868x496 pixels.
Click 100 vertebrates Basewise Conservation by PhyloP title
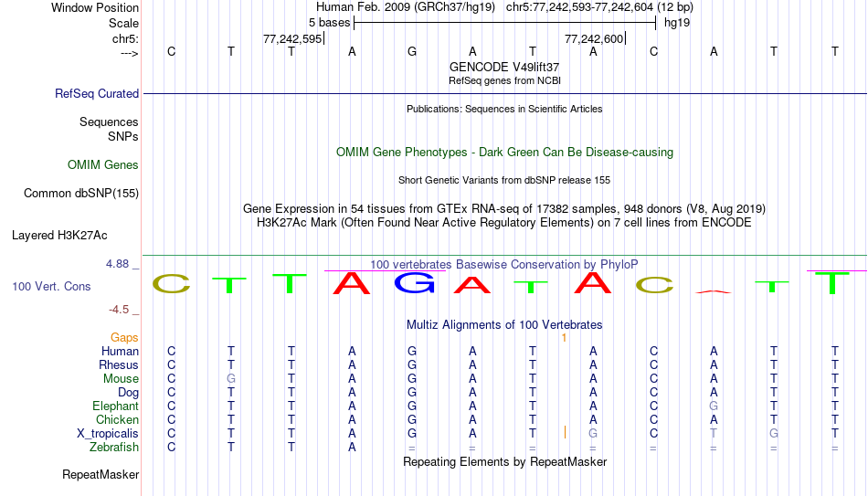click(504, 265)
